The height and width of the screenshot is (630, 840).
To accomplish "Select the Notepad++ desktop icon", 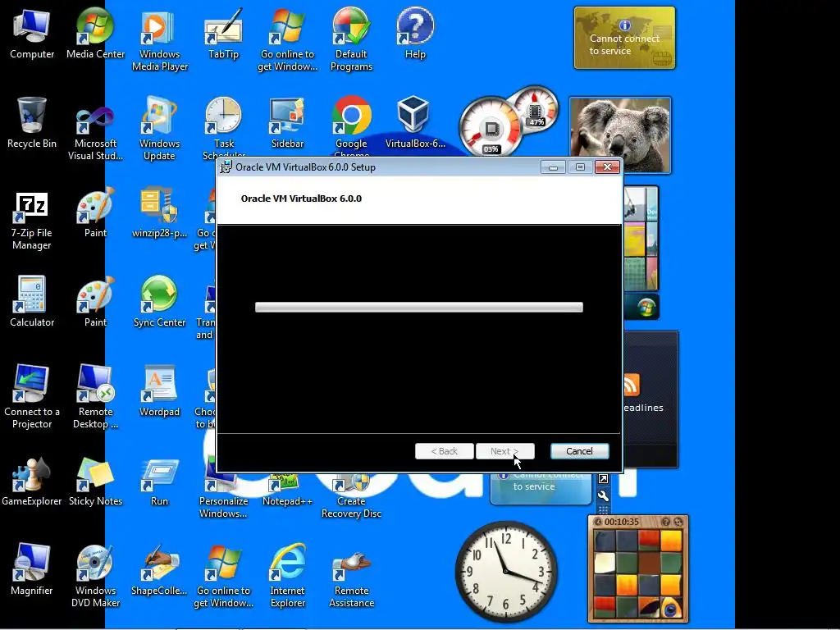I will pyautogui.click(x=287, y=491).
